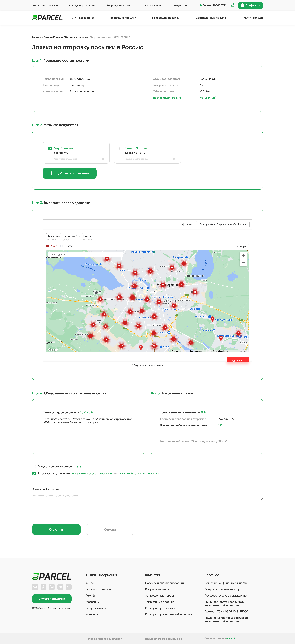
Task: Click the Eparcel logo in the footer
Action: [52, 577]
